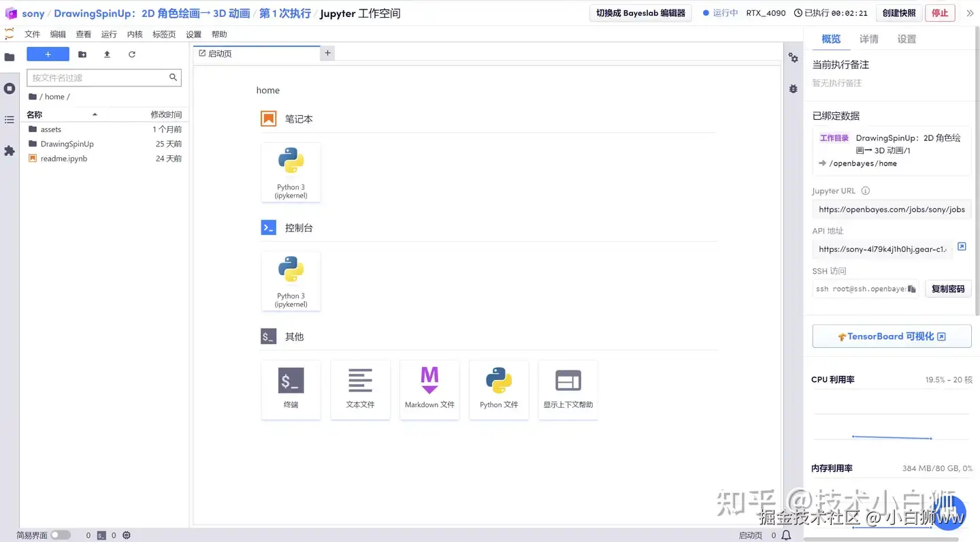Click the OpenBayes logo icon
The width and height of the screenshot is (980, 542).
coord(10,13)
